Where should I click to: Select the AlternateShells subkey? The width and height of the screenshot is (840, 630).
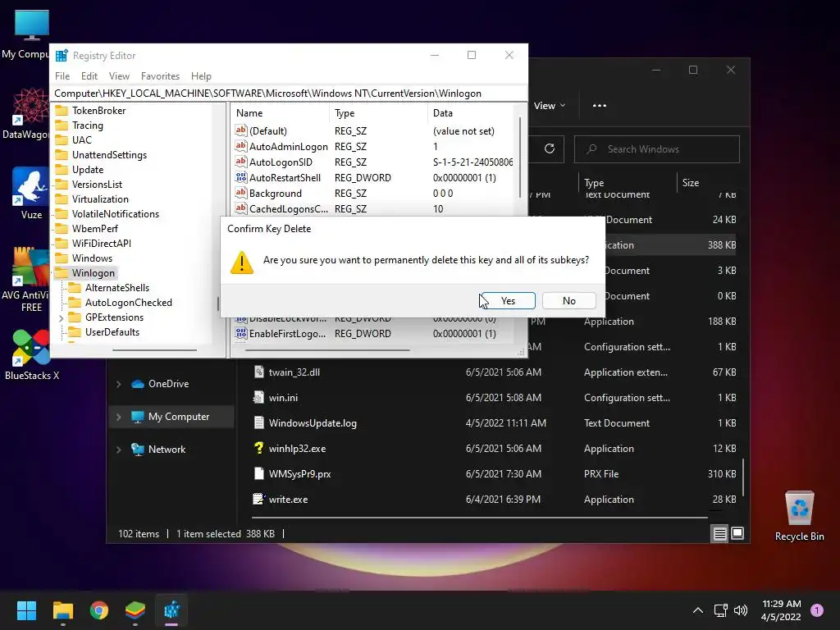click(116, 288)
